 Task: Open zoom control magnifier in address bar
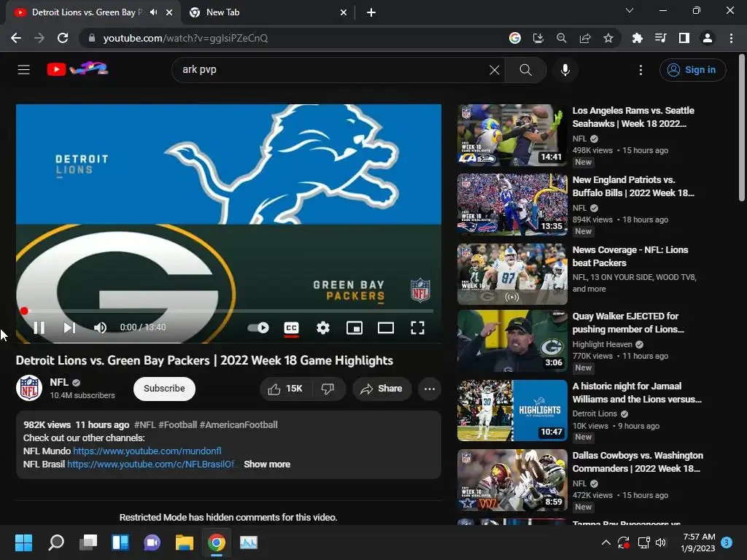pos(562,38)
